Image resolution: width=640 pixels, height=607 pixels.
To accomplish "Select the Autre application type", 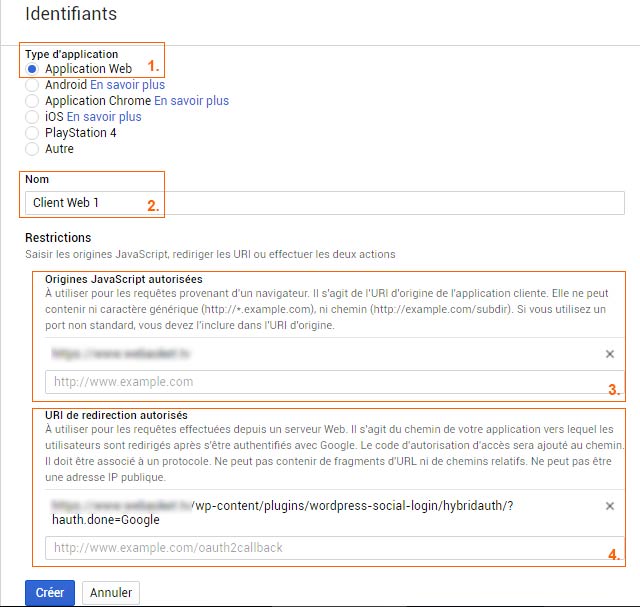I will tap(32, 149).
